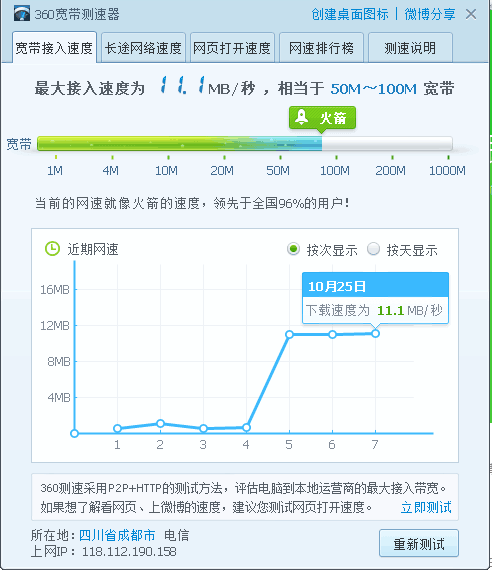Viewport: 492px width, 574px height.
Task: Close the 360宽带测速器 window
Action: [471, 14]
